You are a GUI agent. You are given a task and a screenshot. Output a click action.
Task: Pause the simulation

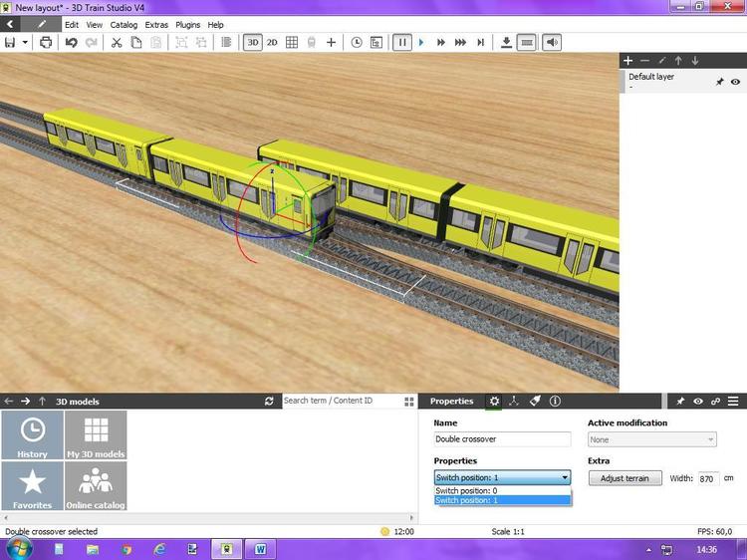(x=402, y=43)
